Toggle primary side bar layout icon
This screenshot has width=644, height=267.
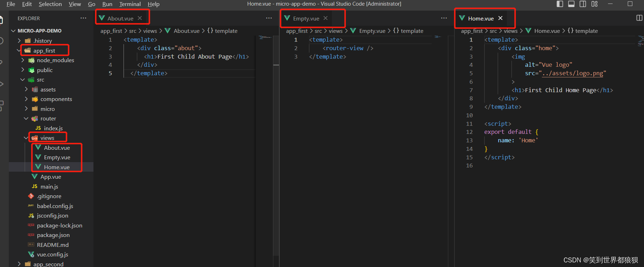(x=560, y=4)
